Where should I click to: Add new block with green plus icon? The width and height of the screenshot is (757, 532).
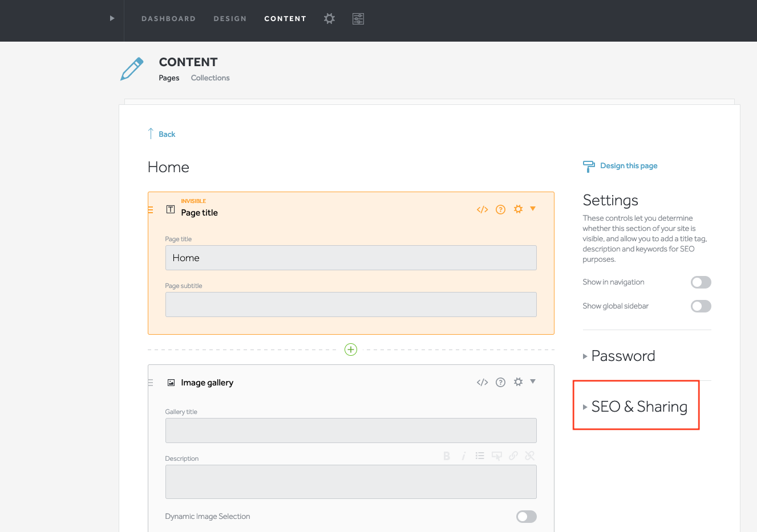(x=351, y=350)
